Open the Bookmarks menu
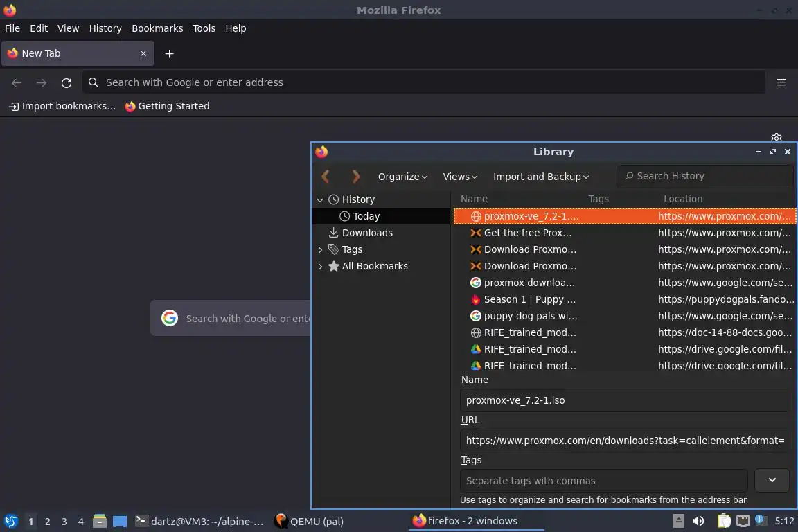 157,28
